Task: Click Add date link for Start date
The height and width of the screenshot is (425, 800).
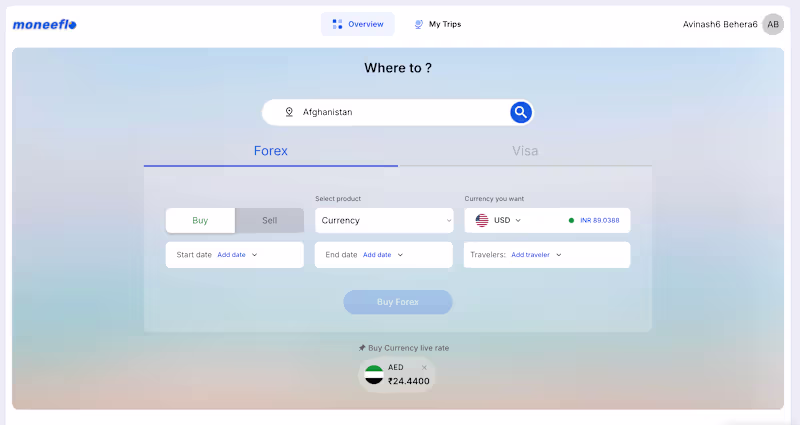Action: 231,255
